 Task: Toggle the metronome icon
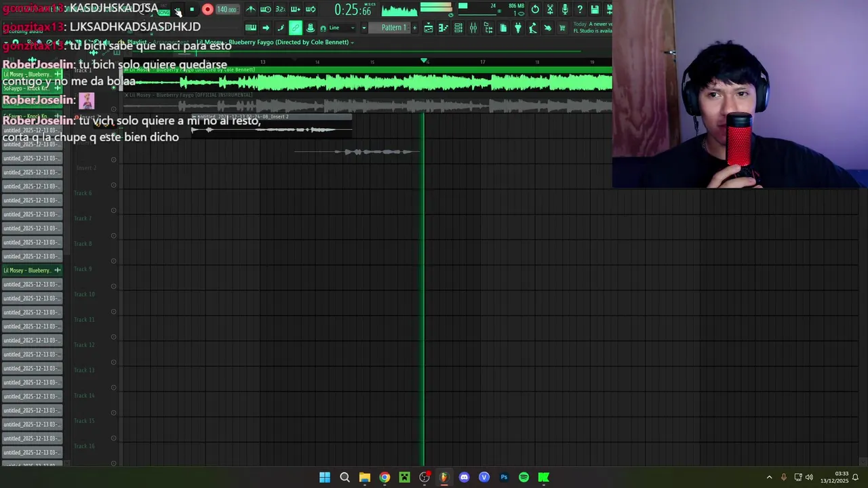[250, 9]
